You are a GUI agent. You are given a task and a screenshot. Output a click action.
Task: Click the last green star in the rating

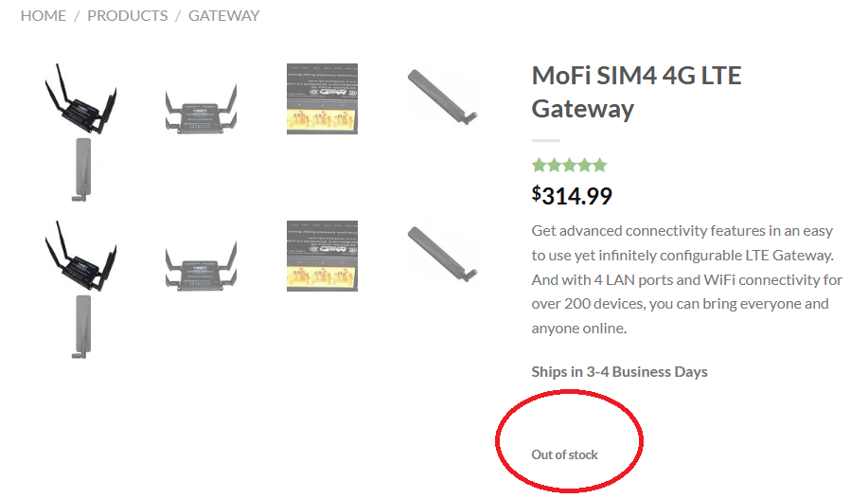click(x=599, y=166)
